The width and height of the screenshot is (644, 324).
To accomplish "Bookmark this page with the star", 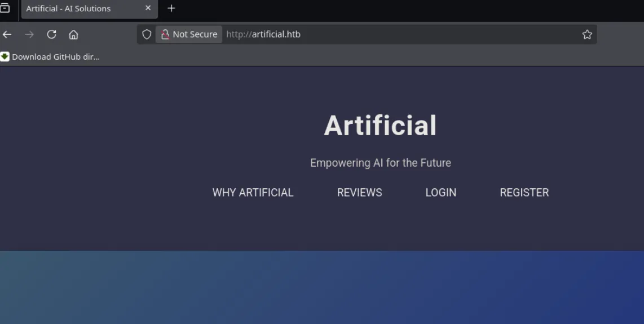I will pos(587,34).
